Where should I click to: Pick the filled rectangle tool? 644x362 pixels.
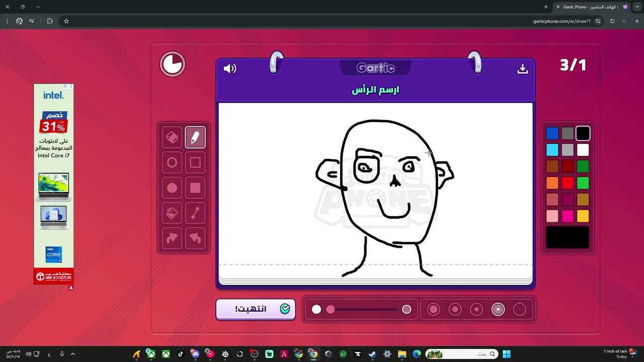click(x=195, y=188)
